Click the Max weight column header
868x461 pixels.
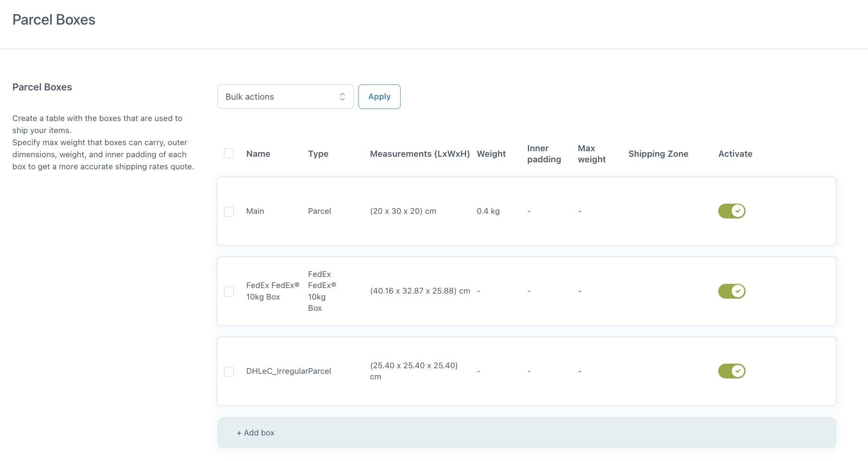click(x=591, y=154)
